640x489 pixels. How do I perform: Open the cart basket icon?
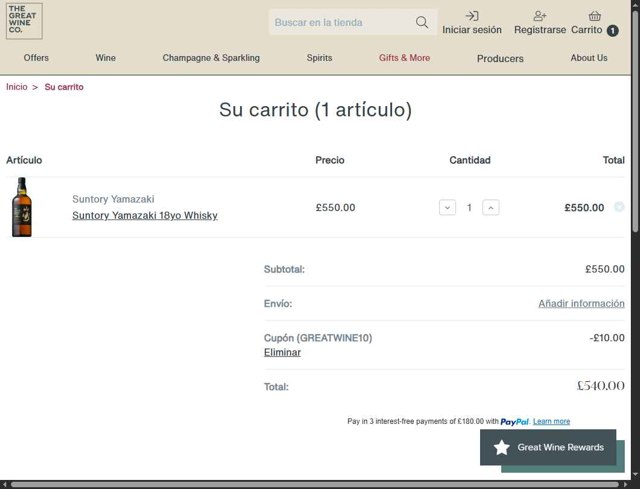click(594, 16)
